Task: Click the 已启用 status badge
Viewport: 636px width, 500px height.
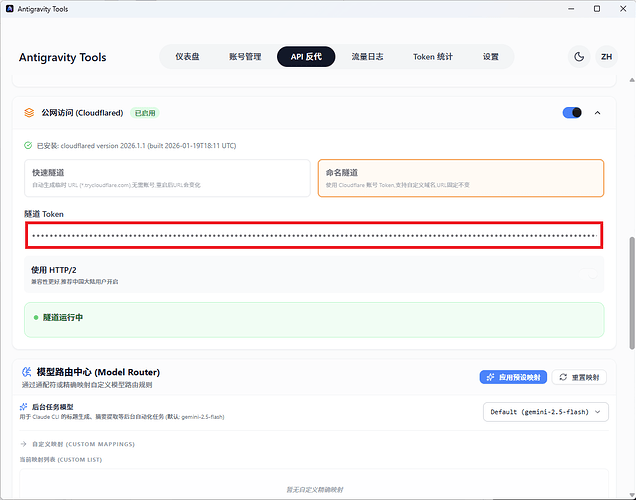Action: (x=145, y=113)
